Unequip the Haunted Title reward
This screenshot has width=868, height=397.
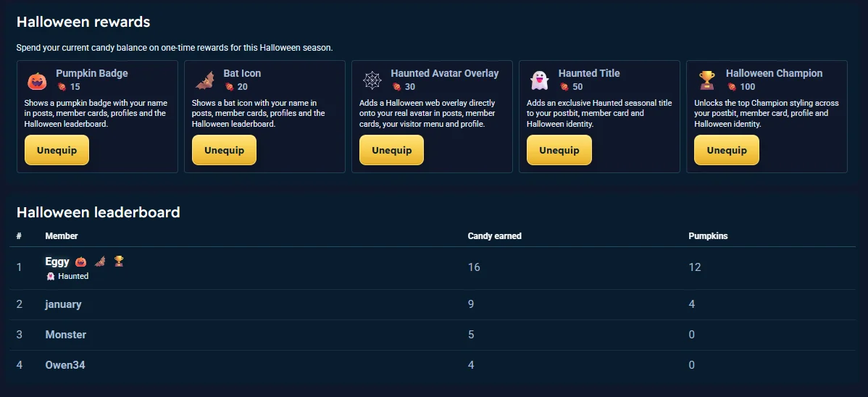pyautogui.click(x=559, y=150)
